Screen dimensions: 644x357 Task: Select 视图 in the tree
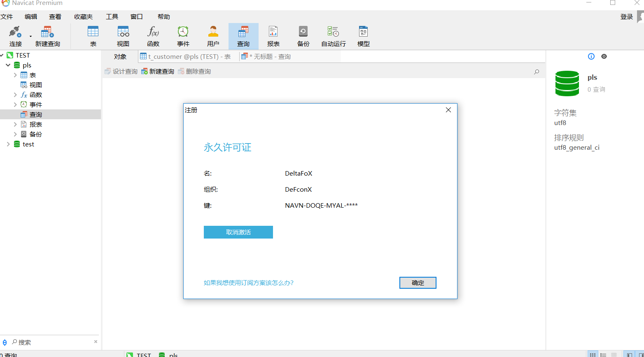point(36,85)
